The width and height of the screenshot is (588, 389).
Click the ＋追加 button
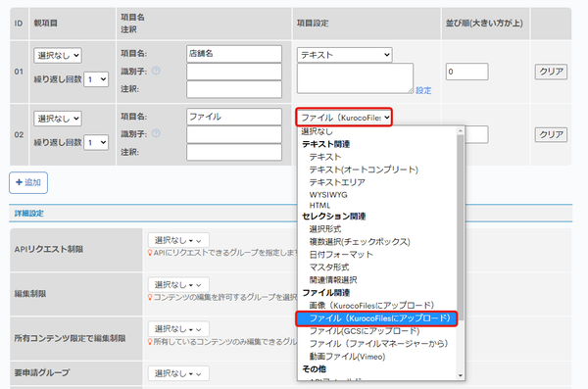(28, 182)
